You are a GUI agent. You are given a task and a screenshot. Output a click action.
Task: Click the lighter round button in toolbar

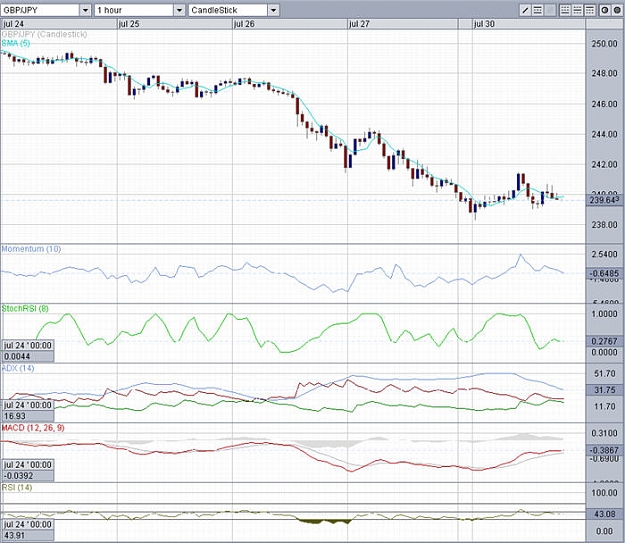point(605,10)
